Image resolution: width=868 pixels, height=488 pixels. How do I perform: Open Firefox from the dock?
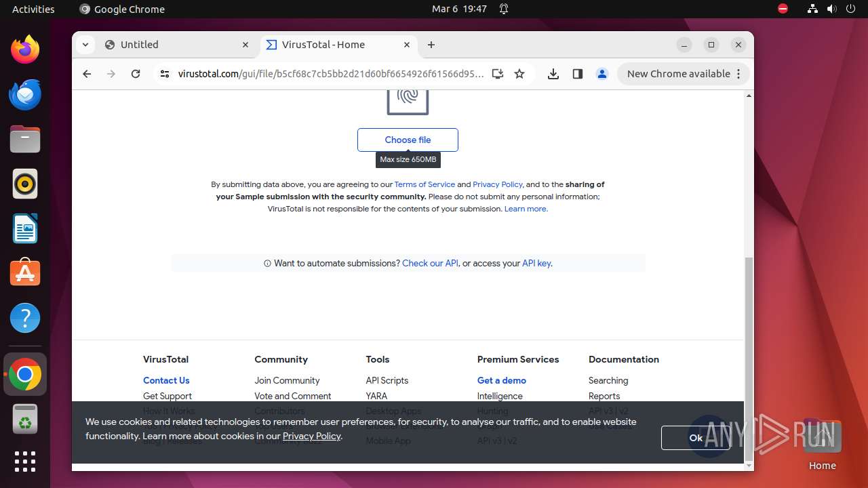(x=25, y=49)
